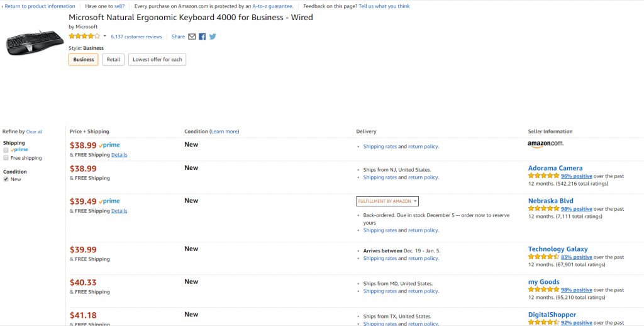Screen dimensions: 644x326
Task: Share via the email envelope icon
Action: (x=192, y=37)
